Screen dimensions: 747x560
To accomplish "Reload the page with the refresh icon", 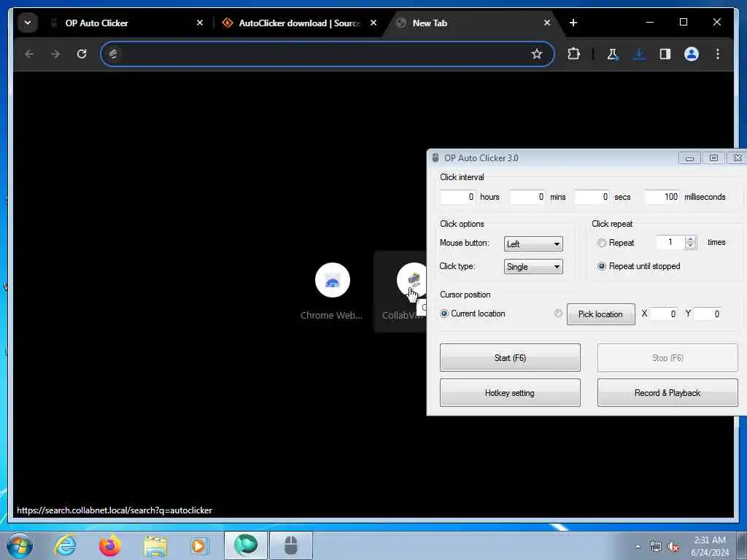I will point(82,54).
